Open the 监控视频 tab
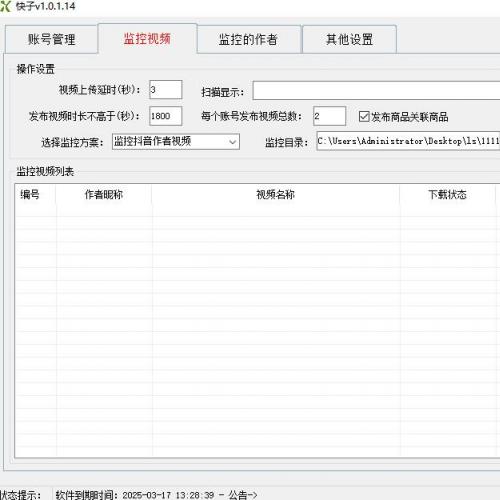Viewport: 500px width, 500px height. (x=147, y=39)
